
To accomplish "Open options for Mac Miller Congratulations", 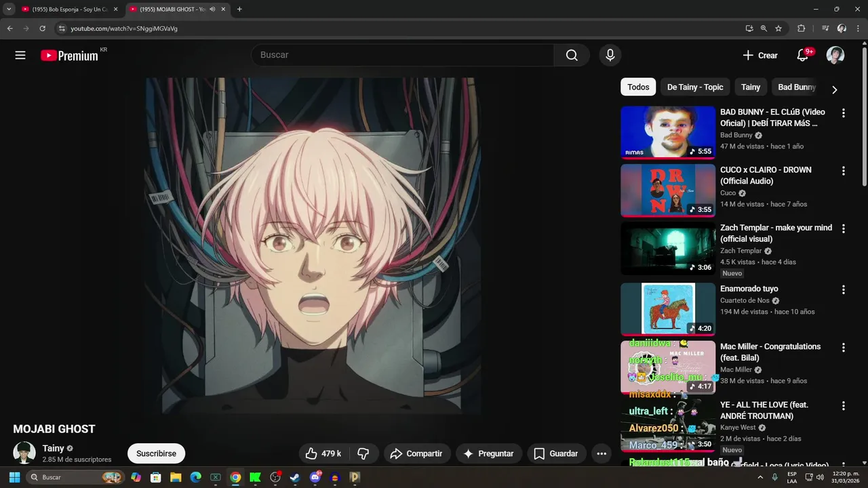I will [844, 348].
